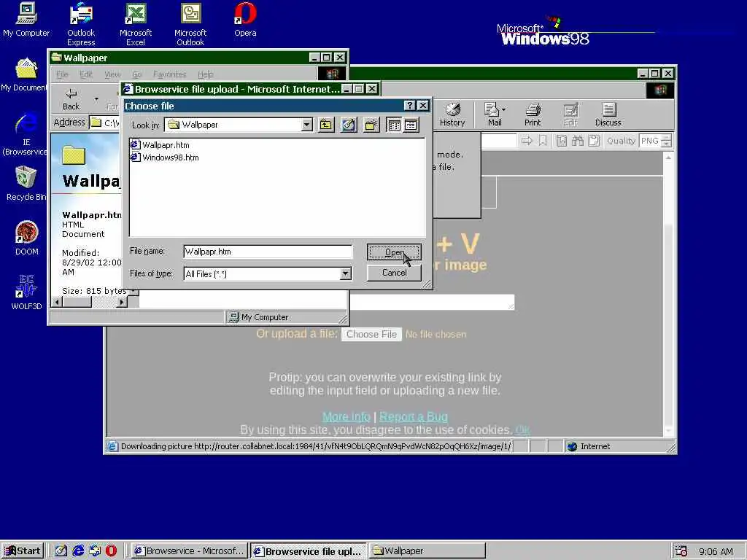Screen dimensions: 747x560
Task: Select the Opera desktop shortcut
Action: coord(245,20)
